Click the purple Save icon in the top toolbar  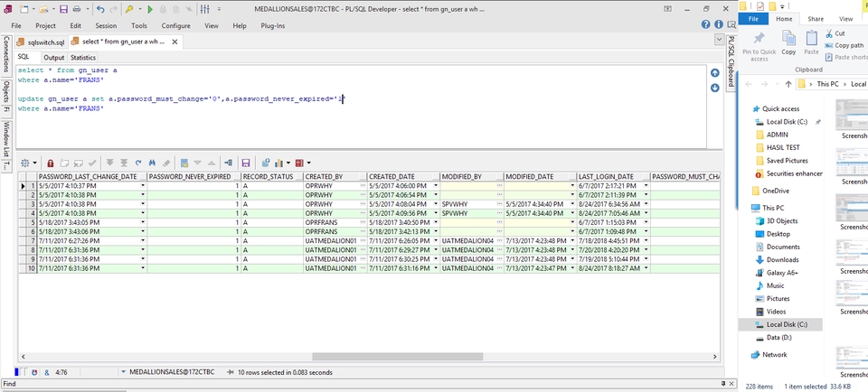(63, 9)
